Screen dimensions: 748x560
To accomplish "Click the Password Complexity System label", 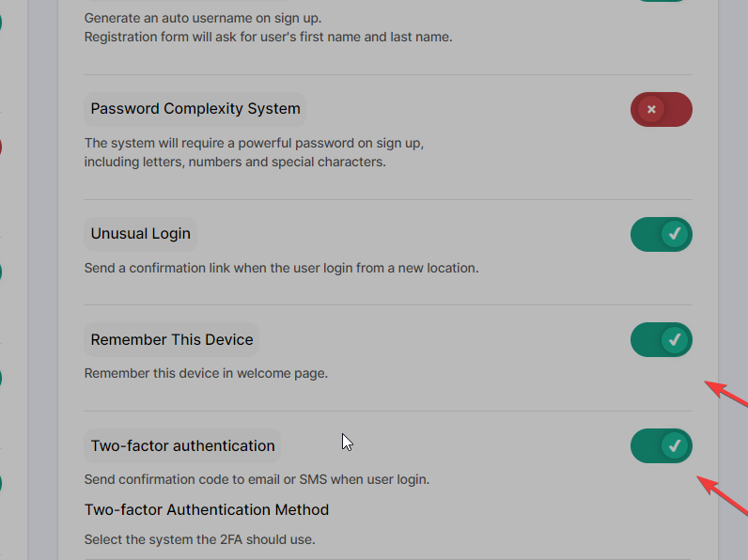I will [x=195, y=109].
